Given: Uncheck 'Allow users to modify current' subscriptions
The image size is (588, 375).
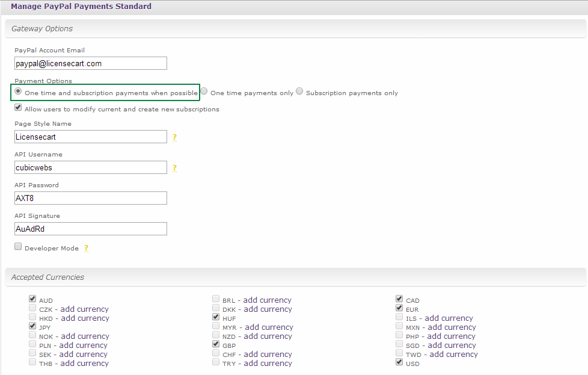Looking at the screenshot, I should tap(18, 107).
